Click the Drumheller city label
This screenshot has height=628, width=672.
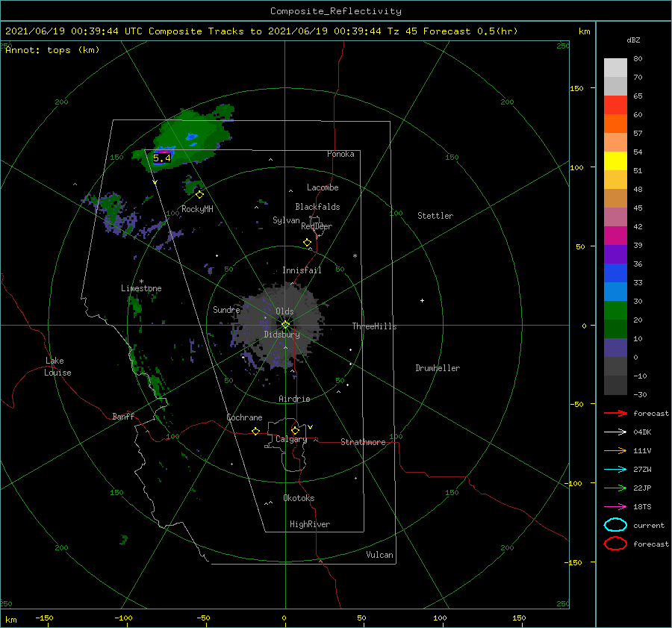pyautogui.click(x=438, y=368)
